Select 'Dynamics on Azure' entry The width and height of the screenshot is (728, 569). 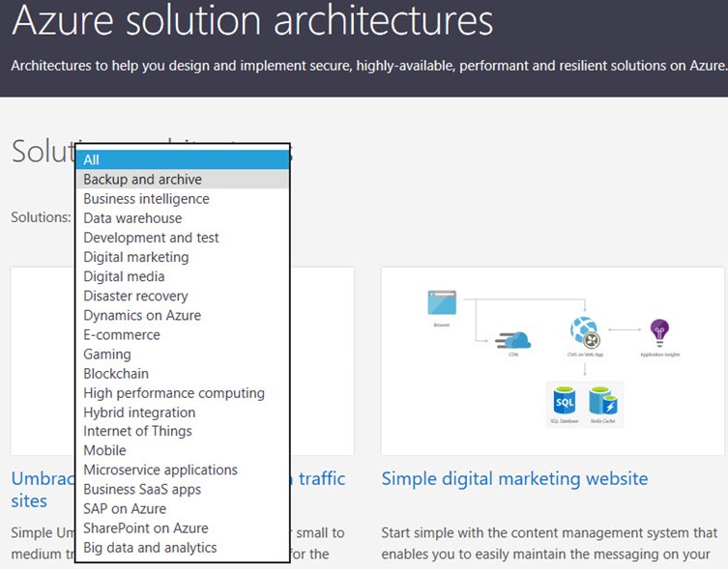(183, 315)
